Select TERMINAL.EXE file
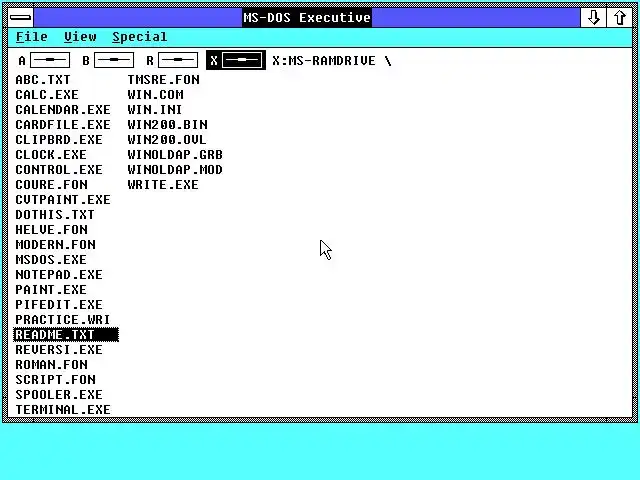This screenshot has width=640, height=480. 63,410
